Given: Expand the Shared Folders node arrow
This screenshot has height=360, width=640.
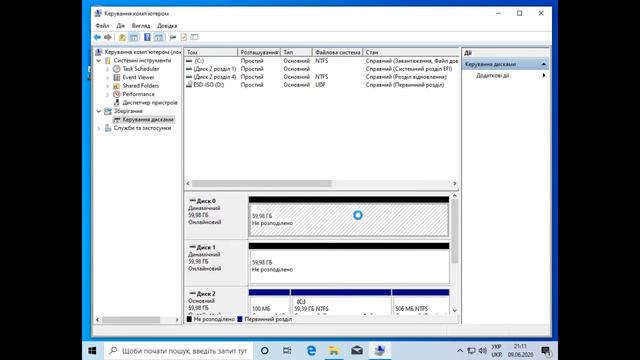Looking at the screenshot, I should tap(108, 86).
